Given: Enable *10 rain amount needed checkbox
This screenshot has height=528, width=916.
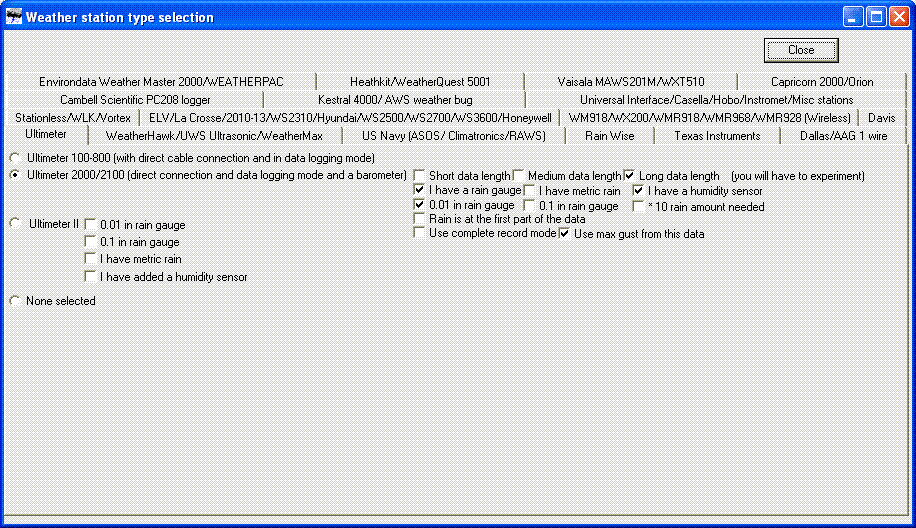Looking at the screenshot, I should point(639,206).
